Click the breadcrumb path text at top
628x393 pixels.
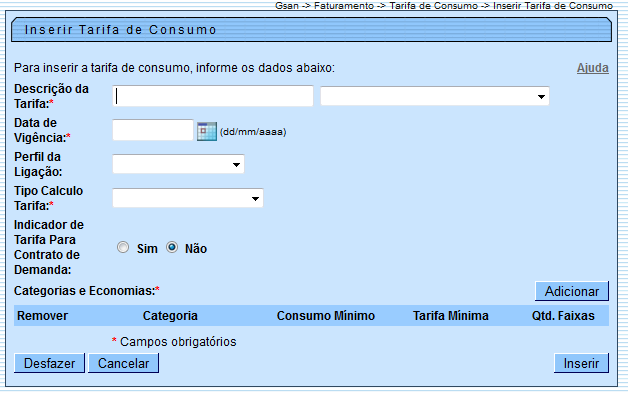tap(444, 6)
